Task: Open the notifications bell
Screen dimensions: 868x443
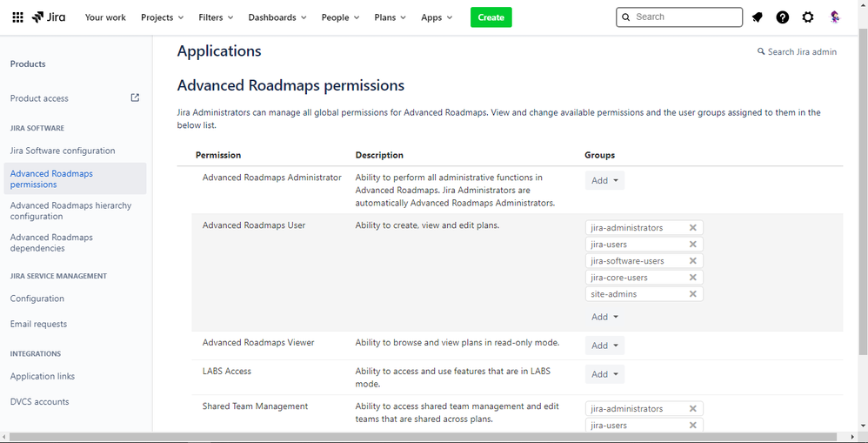Action: (x=757, y=17)
